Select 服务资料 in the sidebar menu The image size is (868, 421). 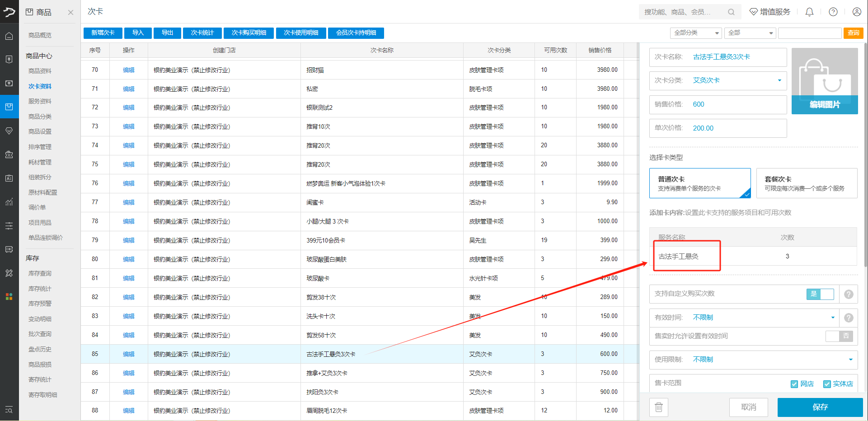coord(40,102)
